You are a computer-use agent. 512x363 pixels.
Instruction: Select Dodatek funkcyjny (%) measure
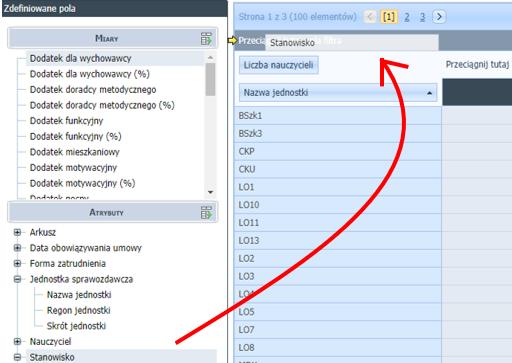pyautogui.click(x=76, y=136)
